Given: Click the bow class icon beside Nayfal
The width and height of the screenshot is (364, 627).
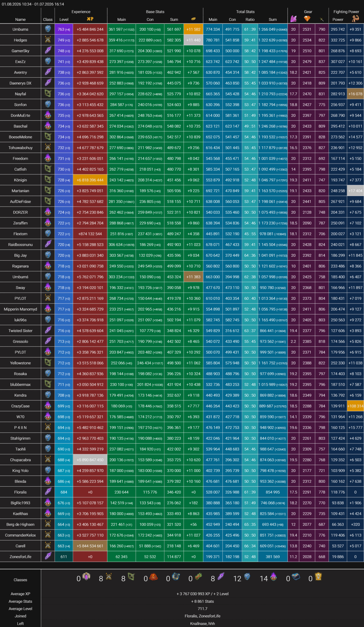Looking at the screenshot, I should (x=48, y=94).
